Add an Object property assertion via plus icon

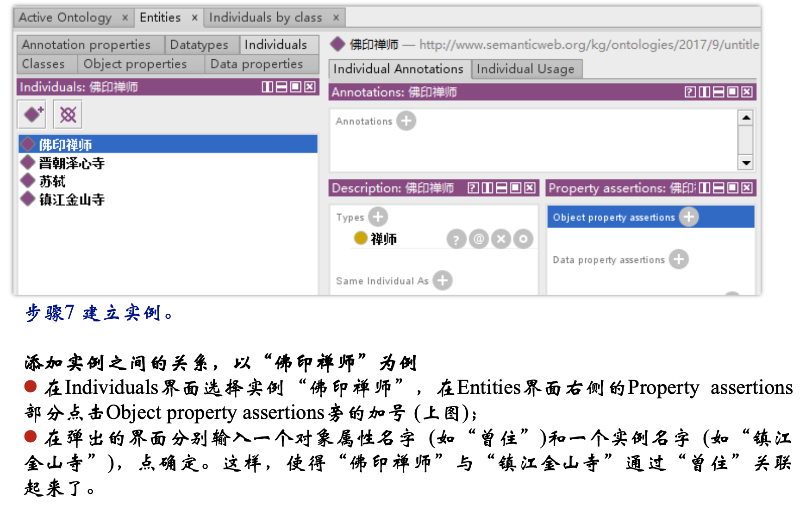coord(688,216)
